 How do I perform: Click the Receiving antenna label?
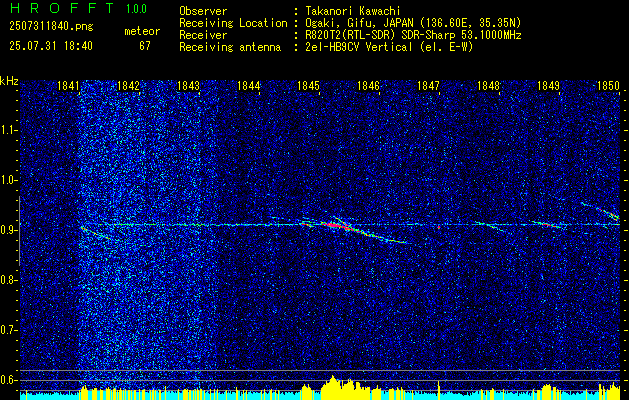(x=230, y=47)
